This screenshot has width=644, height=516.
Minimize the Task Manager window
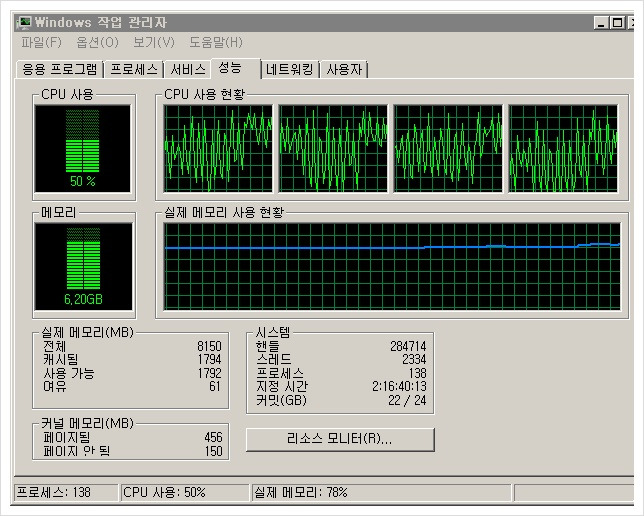coord(601,23)
